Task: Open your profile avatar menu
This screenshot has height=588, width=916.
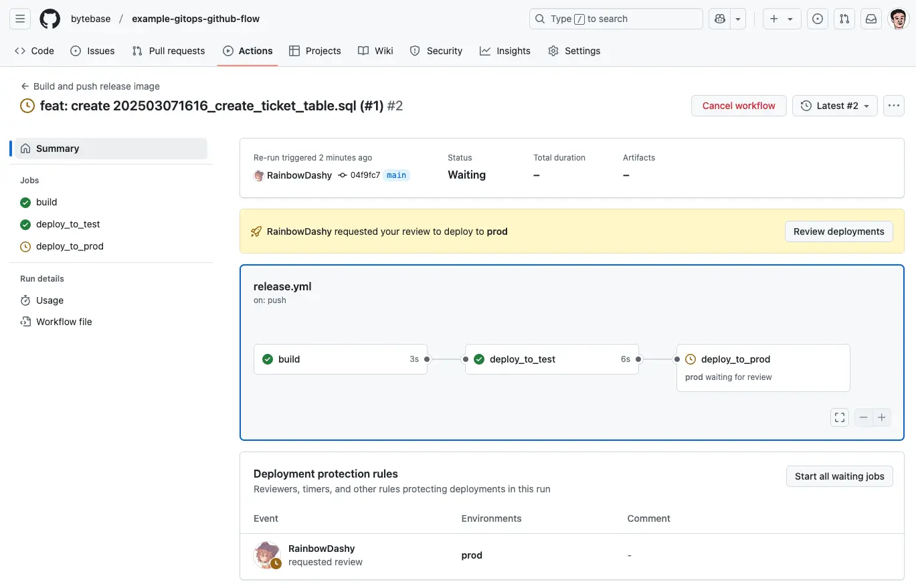Action: coord(899,18)
